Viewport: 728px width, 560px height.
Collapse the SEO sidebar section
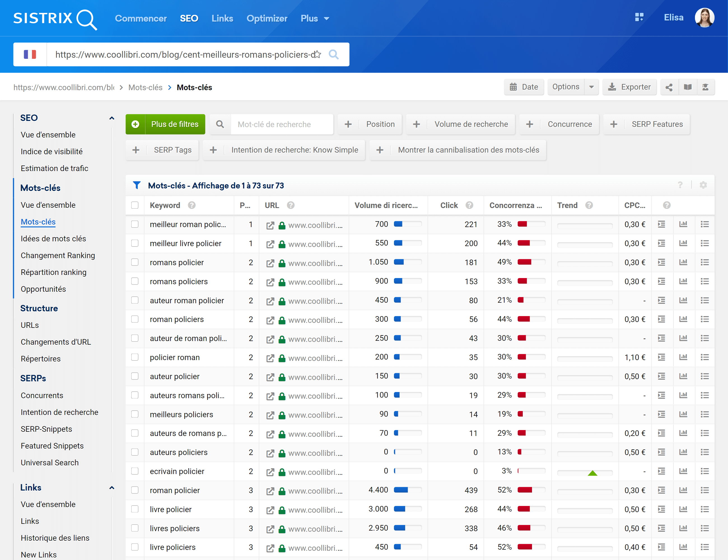coord(112,118)
